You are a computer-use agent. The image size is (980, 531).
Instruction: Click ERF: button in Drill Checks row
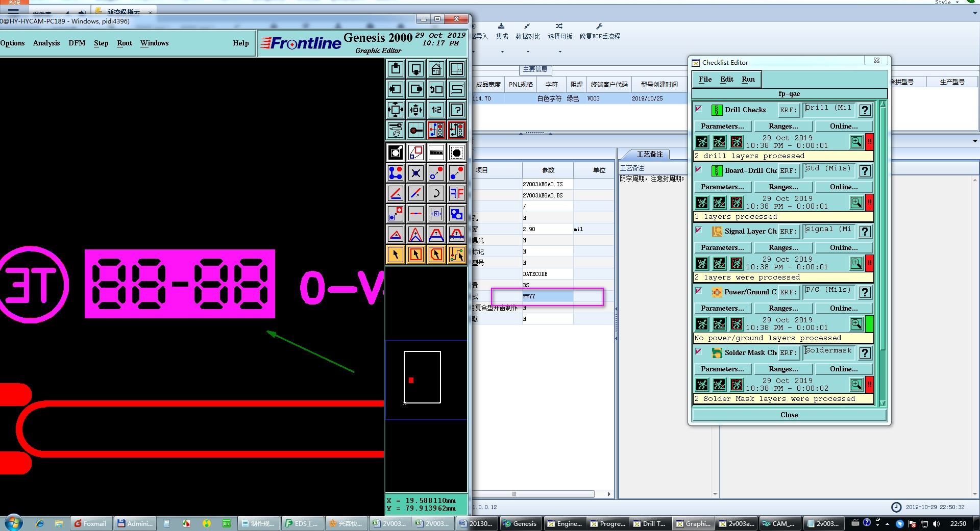pos(788,110)
